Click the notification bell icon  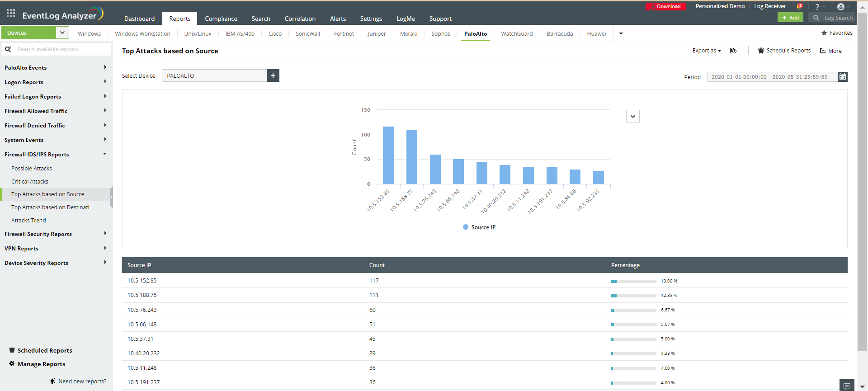(x=799, y=6)
